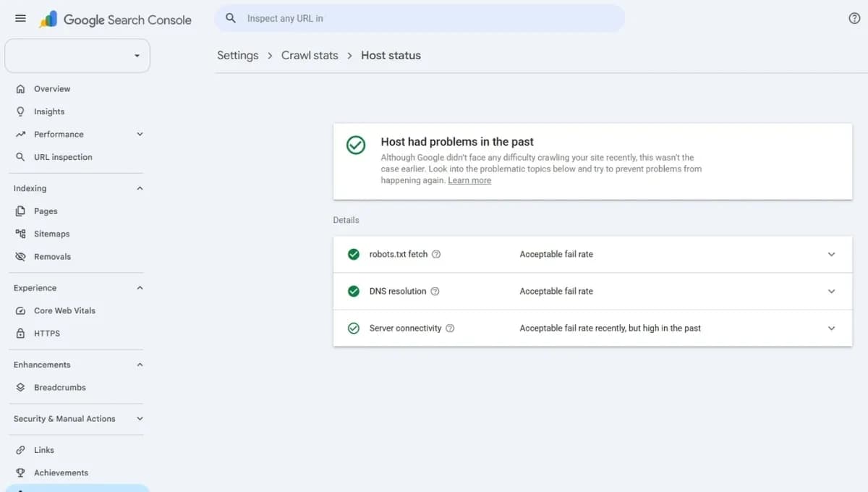The width and height of the screenshot is (868, 492).
Task: Click 'Acceptable fail rate recently, but high in the past'
Action: click(x=610, y=328)
